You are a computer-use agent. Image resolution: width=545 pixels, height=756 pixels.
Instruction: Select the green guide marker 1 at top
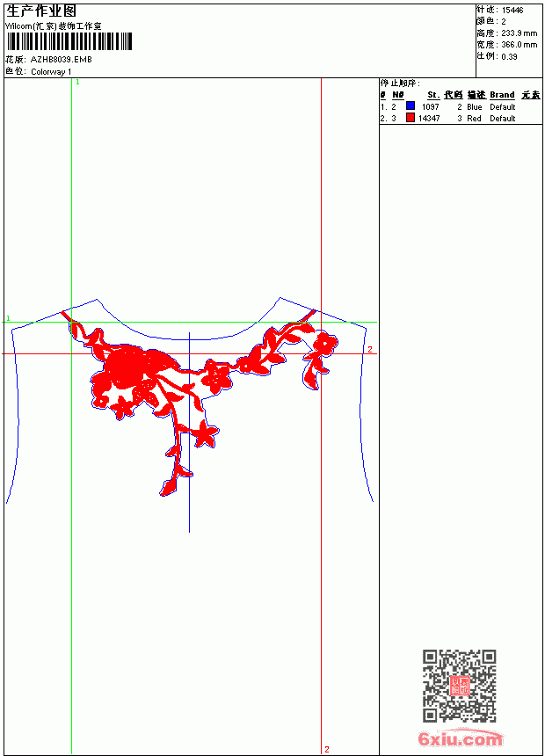[x=77, y=83]
